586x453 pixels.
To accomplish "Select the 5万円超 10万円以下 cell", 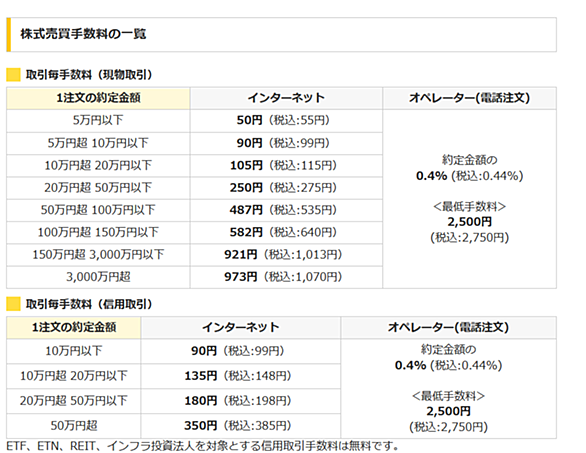I will click(x=98, y=143).
